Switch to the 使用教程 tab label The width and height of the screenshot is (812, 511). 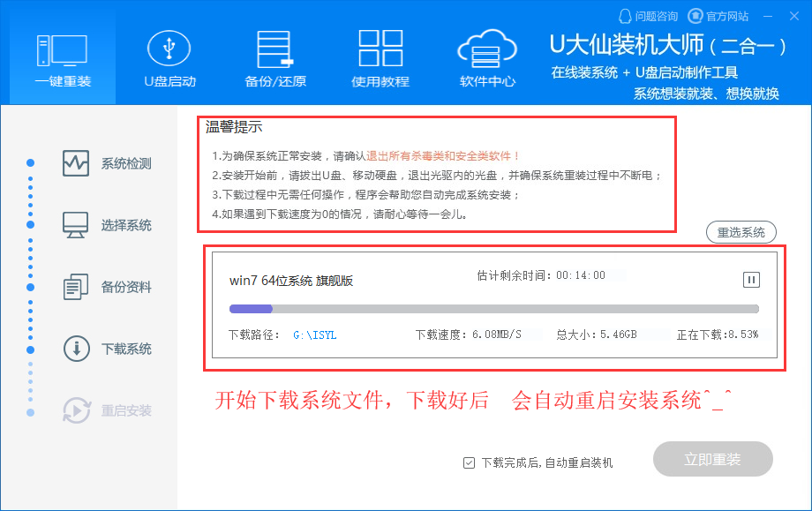380,81
